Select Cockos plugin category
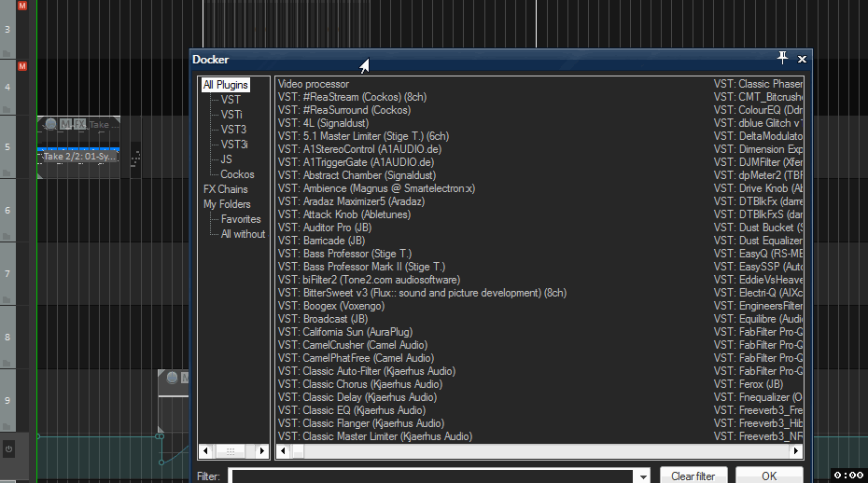868x483 pixels. pyautogui.click(x=237, y=174)
